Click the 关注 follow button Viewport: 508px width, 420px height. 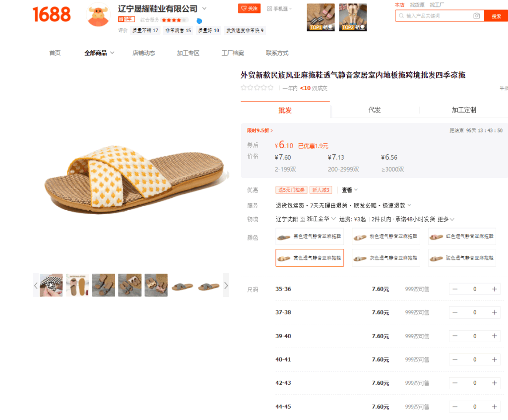[x=249, y=8]
